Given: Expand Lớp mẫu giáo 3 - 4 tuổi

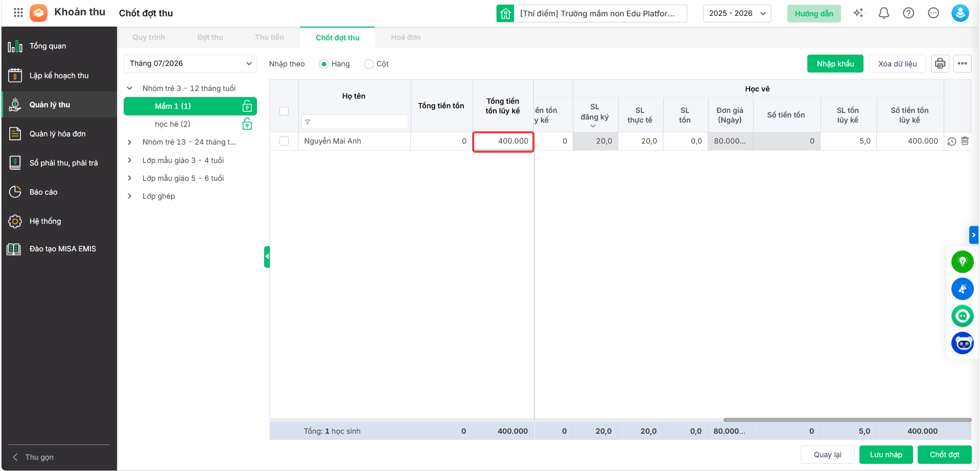Looking at the screenshot, I should [x=130, y=160].
